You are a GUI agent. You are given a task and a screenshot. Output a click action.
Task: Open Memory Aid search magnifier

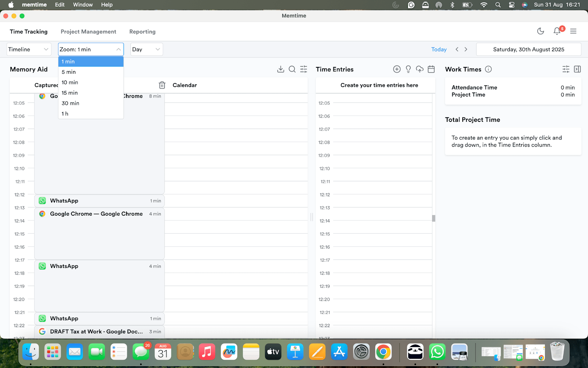(292, 69)
